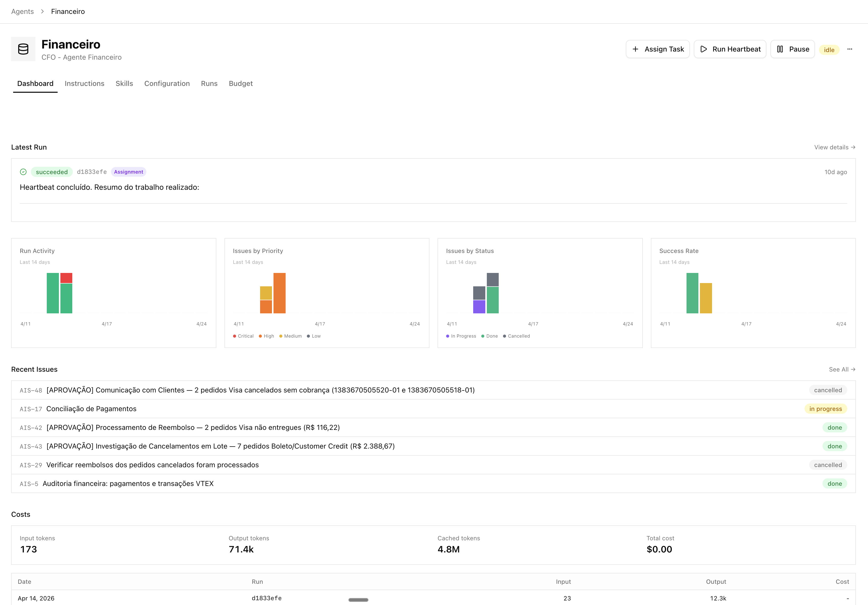Toggle the Critical legend in Issues by Priority

243,336
